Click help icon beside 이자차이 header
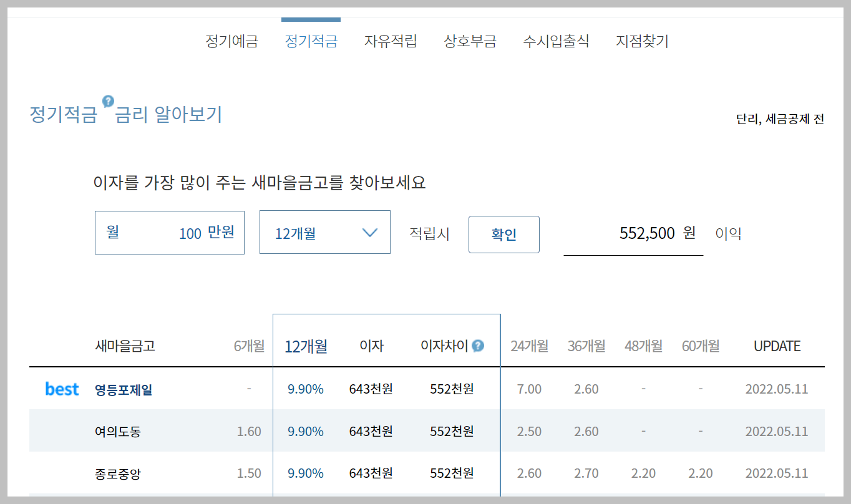Image resolution: width=851 pixels, height=504 pixels. [478, 346]
